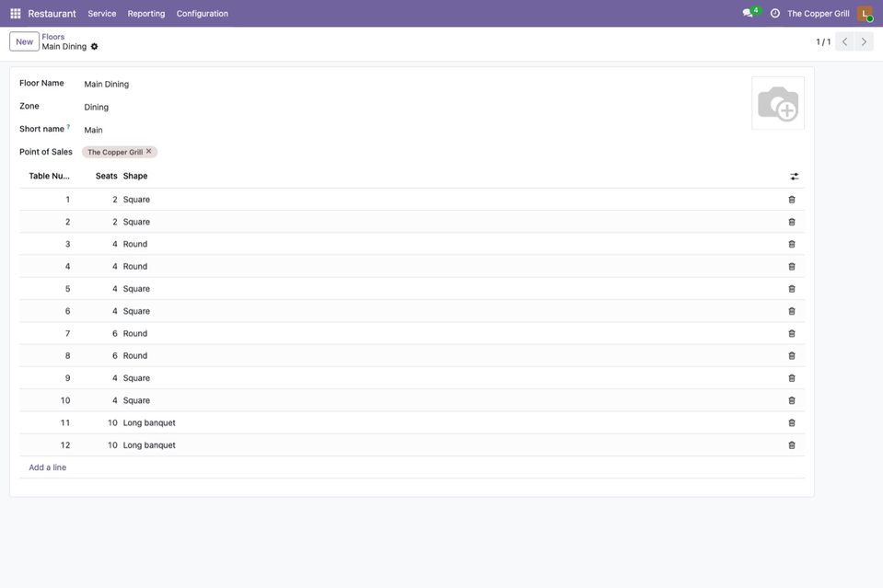Select the Shape cell of table 11
The image size is (883, 588).
(x=149, y=423)
